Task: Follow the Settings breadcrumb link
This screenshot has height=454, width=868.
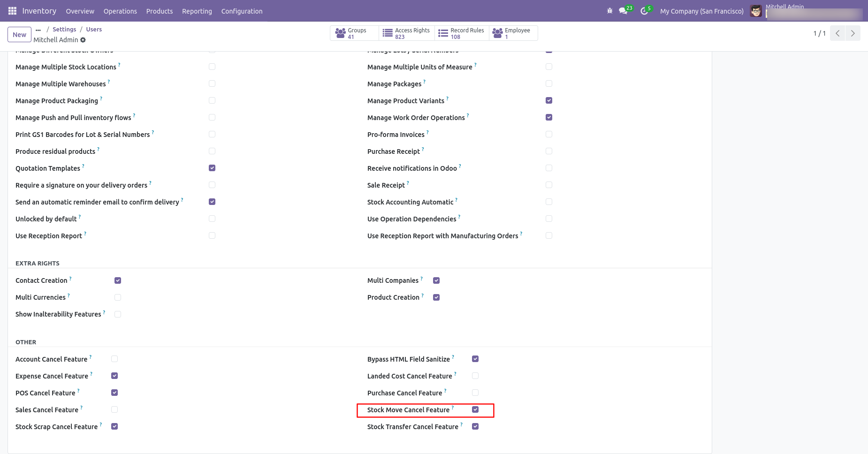Action: (64, 29)
